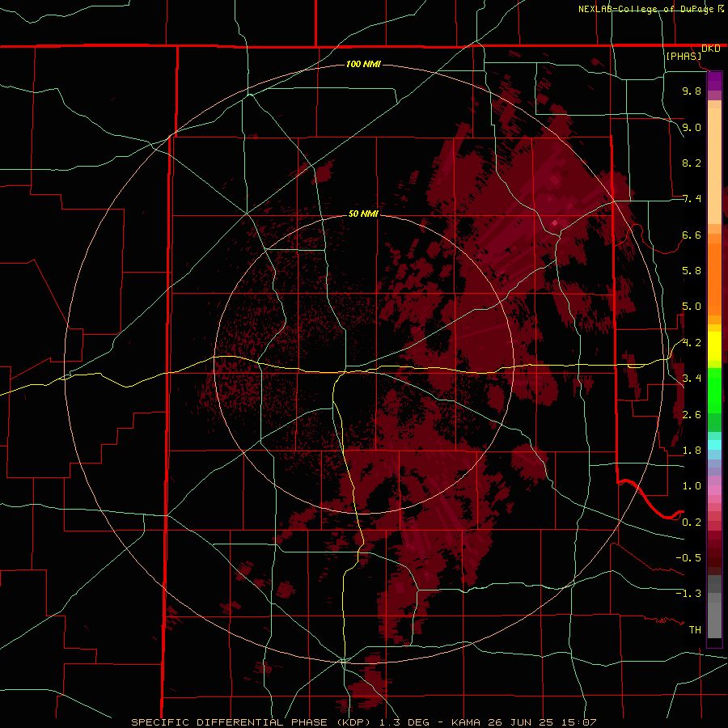Click the cyan colorbar band
The height and width of the screenshot is (728, 728).
coord(714,445)
